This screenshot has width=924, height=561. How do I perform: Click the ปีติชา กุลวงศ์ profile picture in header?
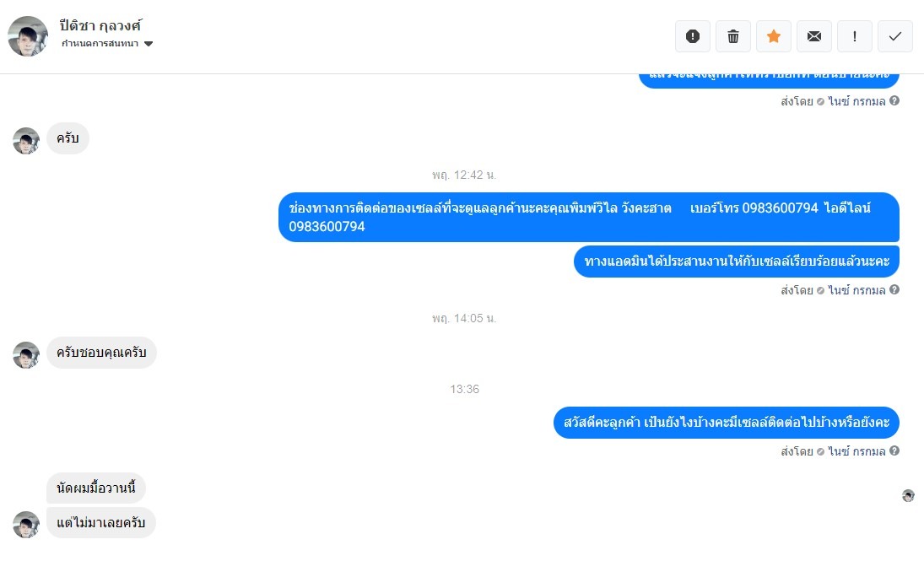point(28,36)
